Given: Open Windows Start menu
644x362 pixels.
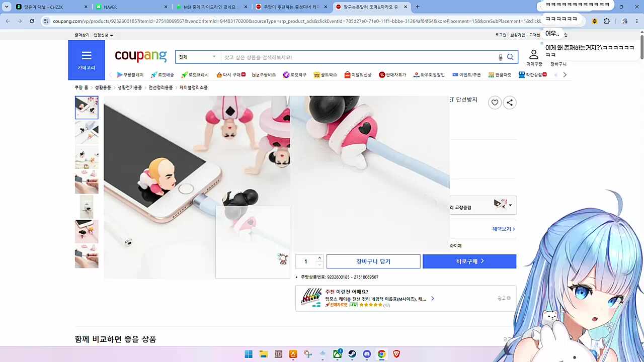Looking at the screenshot, I should [249, 354].
